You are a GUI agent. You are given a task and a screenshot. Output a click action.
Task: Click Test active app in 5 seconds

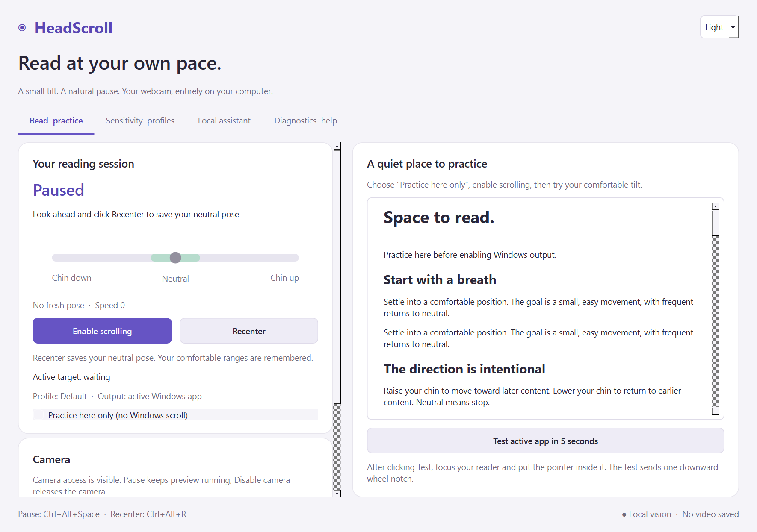(545, 441)
